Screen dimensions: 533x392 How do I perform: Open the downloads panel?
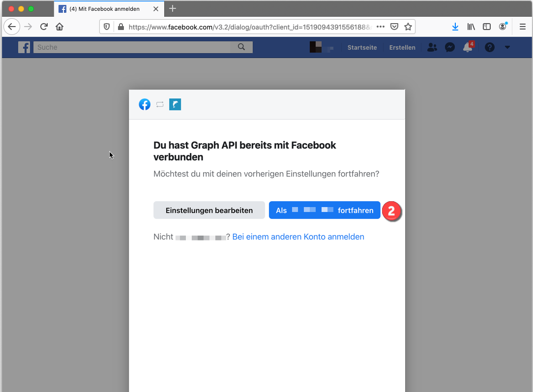click(455, 27)
